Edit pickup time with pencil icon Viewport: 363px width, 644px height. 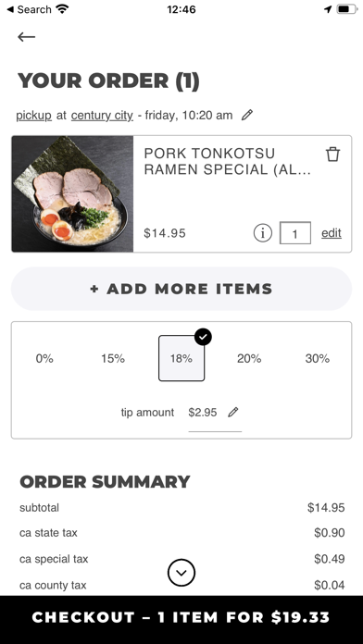[x=246, y=115]
